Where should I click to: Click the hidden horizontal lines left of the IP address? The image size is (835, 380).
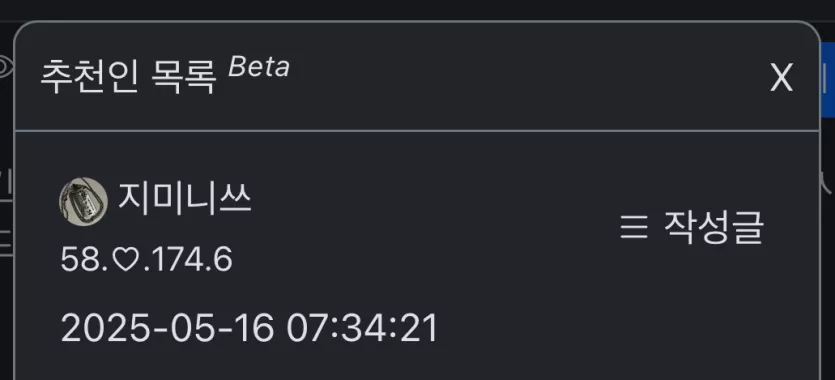(6, 242)
